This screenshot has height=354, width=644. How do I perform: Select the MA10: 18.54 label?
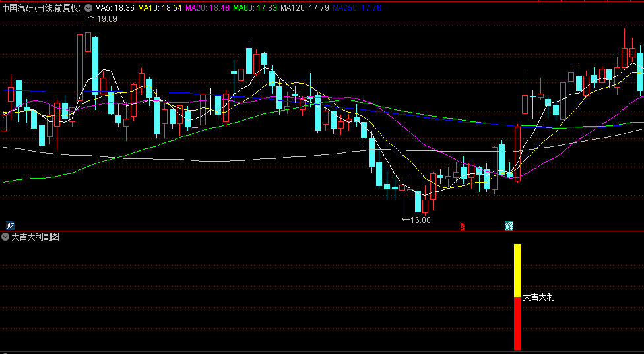(x=160, y=7)
